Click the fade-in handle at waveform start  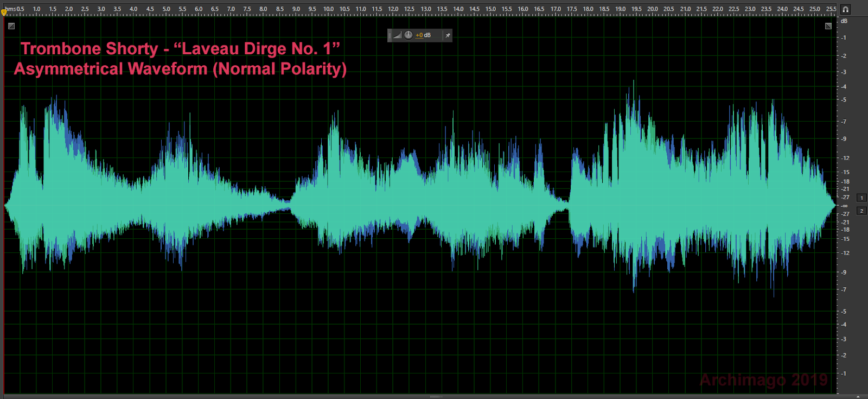[x=11, y=26]
